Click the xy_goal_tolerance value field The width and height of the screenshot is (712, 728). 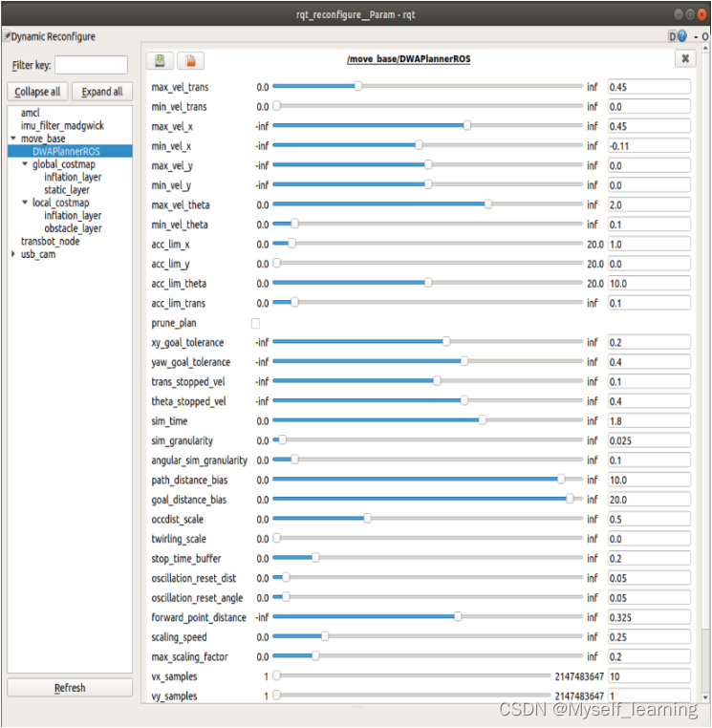[649, 342]
